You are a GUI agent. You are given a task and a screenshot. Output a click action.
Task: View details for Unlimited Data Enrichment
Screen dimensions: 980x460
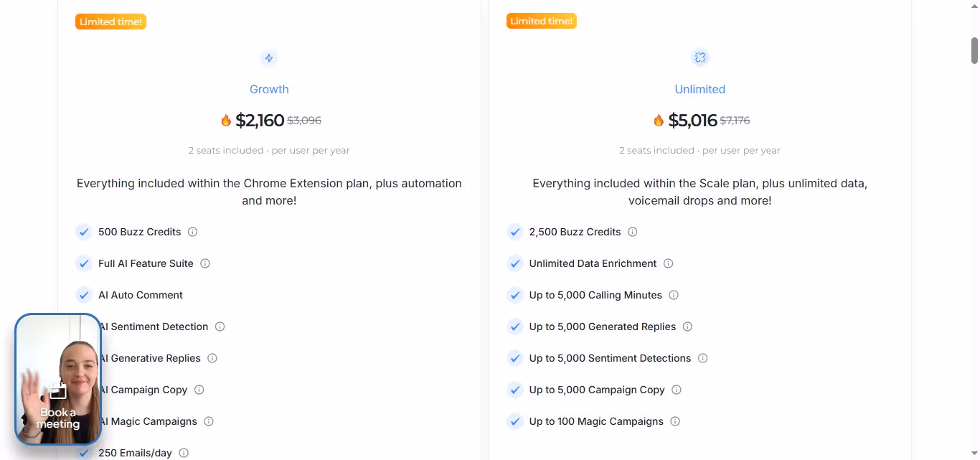click(668, 263)
